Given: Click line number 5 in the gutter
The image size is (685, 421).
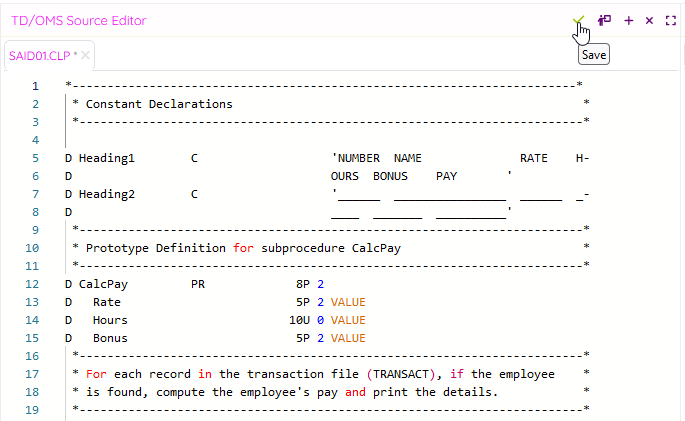Looking at the screenshot, I should (x=34, y=158).
